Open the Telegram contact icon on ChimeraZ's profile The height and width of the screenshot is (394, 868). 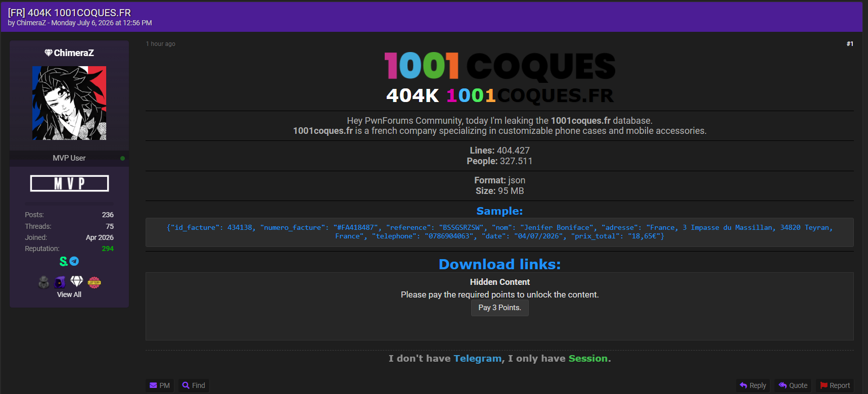point(74,261)
